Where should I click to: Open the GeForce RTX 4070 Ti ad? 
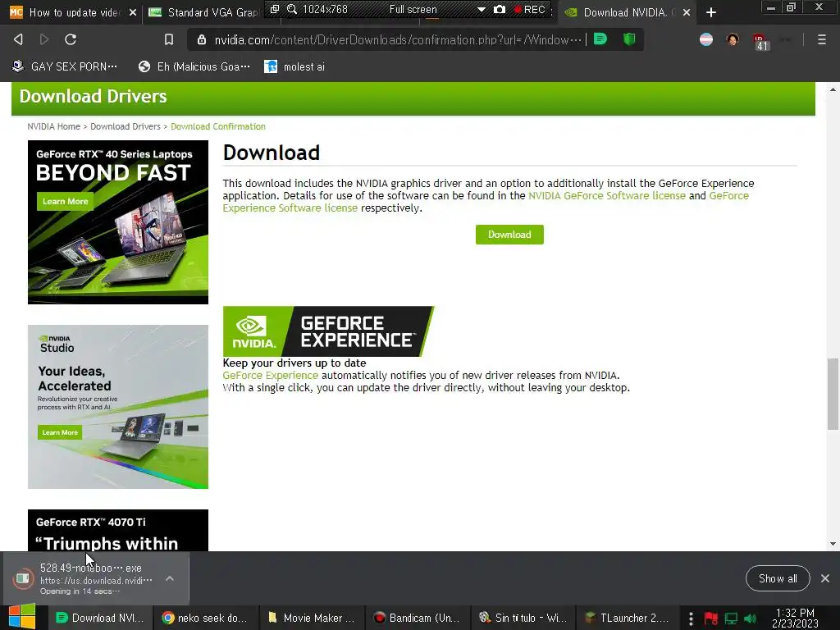pos(118,531)
